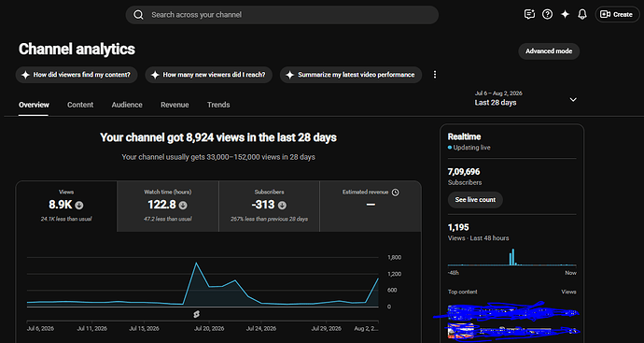Click the Create button
This screenshot has width=644, height=343.
pos(617,14)
